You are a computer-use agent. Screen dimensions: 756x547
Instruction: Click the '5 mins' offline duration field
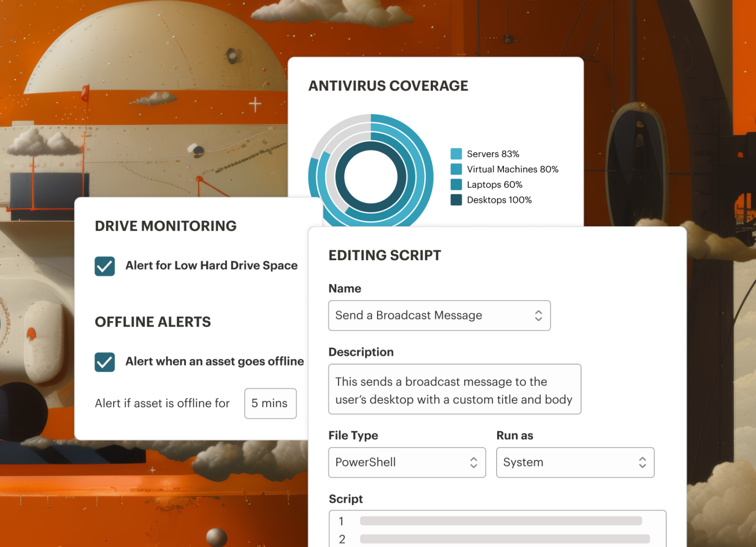(270, 403)
